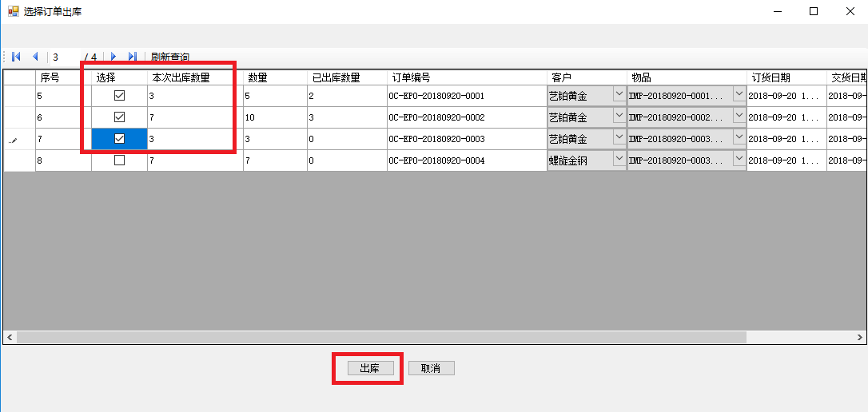Screen dimensions: 868x412
Task: Click 本次出库数量 cell in row 6
Action: pos(195,117)
